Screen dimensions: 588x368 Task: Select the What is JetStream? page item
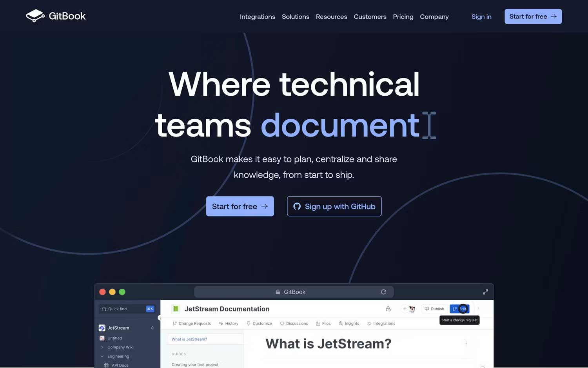coord(205,339)
